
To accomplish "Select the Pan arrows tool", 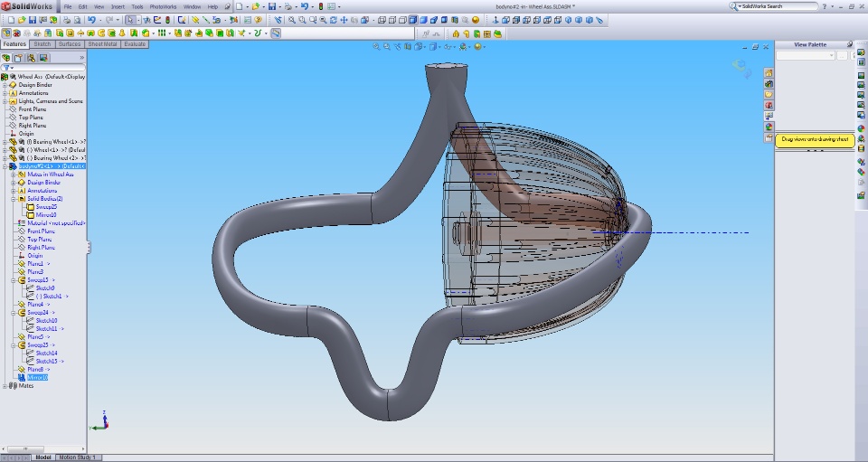I will [x=344, y=20].
